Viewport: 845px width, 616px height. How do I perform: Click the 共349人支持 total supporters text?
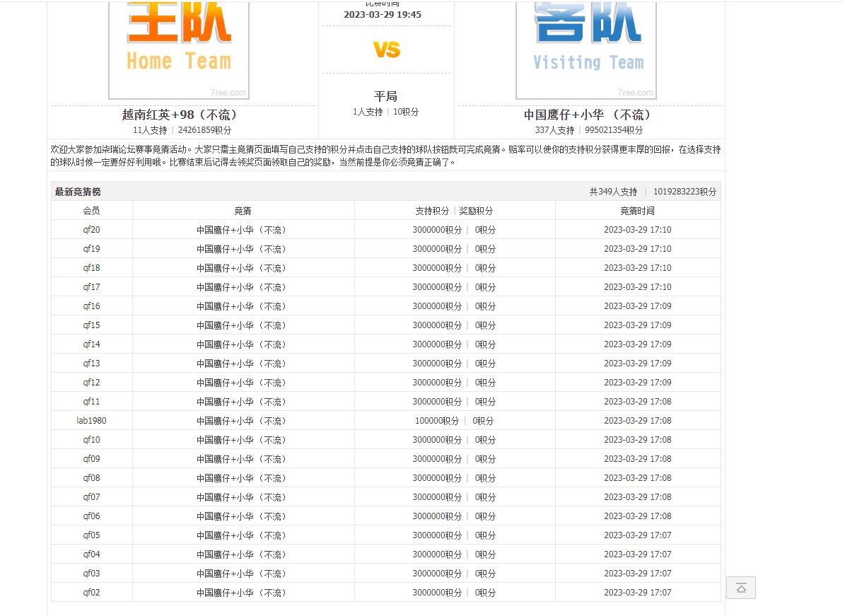click(x=613, y=192)
